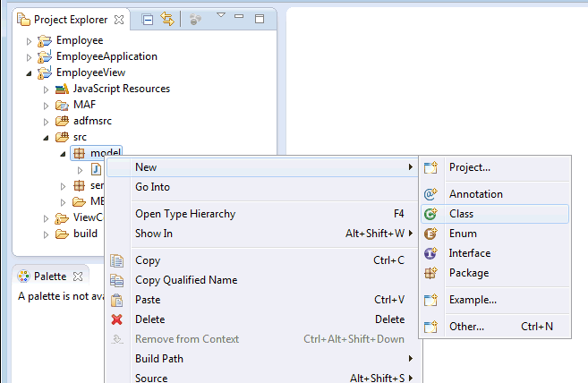Screen dimensions: 588x383
Task: Click the red Delete X icon
Action: point(116,319)
